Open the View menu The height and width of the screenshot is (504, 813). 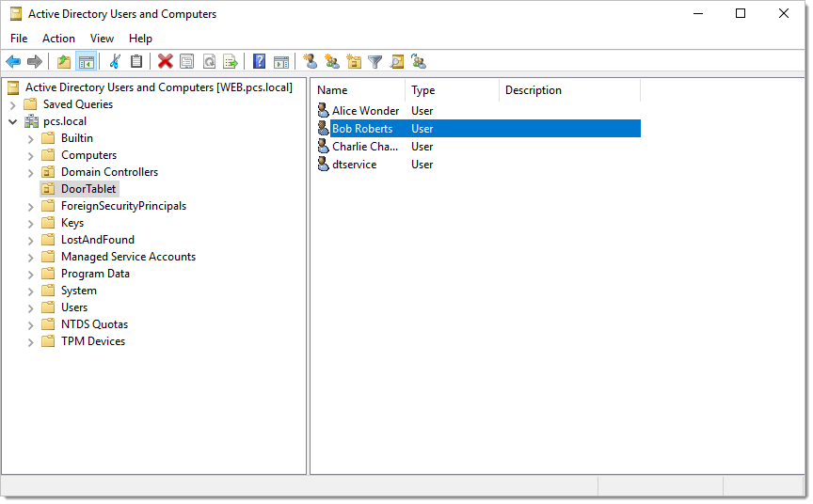click(102, 39)
